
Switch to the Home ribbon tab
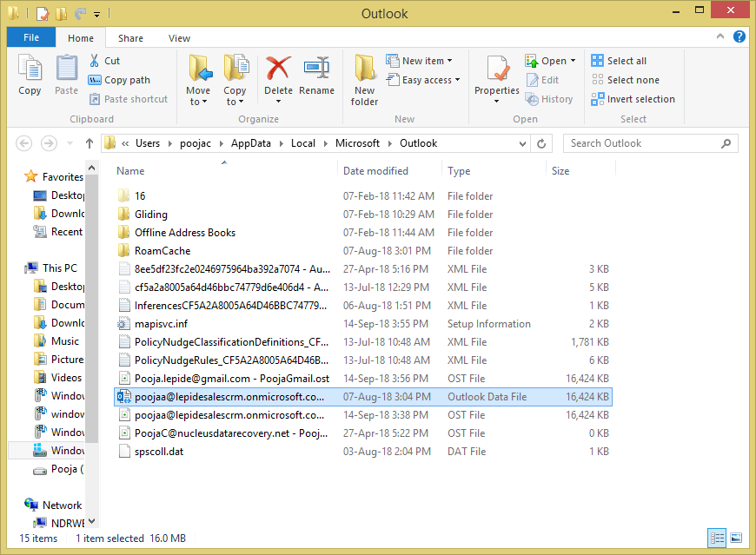(x=81, y=38)
